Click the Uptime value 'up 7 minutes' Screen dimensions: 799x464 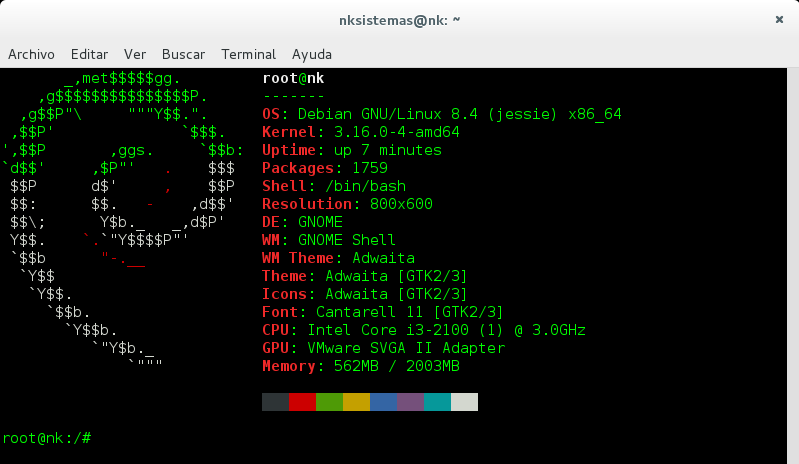pyautogui.click(x=388, y=150)
